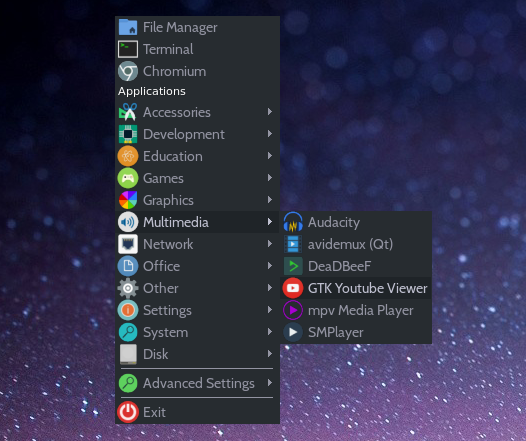This screenshot has height=441, width=526.
Task: Expand the Accessories submenu arrow
Action: 270,112
